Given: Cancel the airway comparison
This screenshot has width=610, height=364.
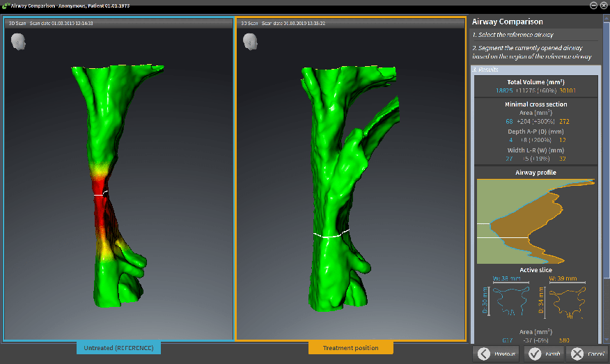Looking at the screenshot, I should (586, 354).
